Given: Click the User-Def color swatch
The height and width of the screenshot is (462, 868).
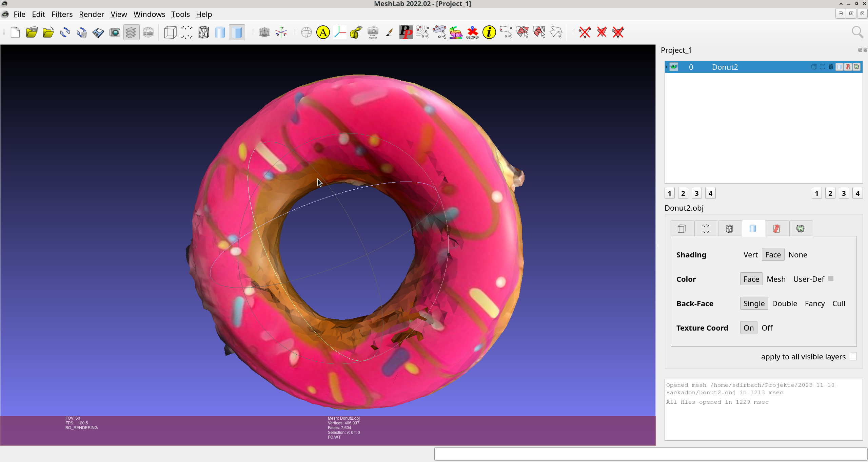Looking at the screenshot, I should click(x=831, y=278).
